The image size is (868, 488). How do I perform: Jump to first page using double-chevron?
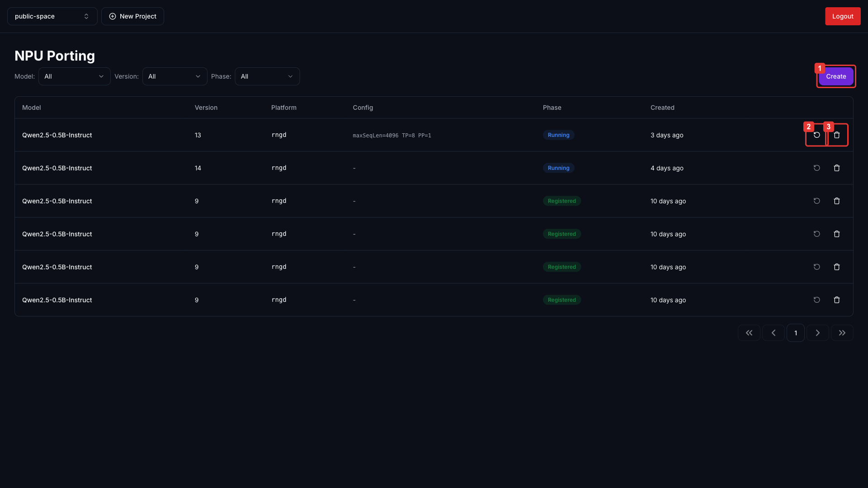click(749, 333)
